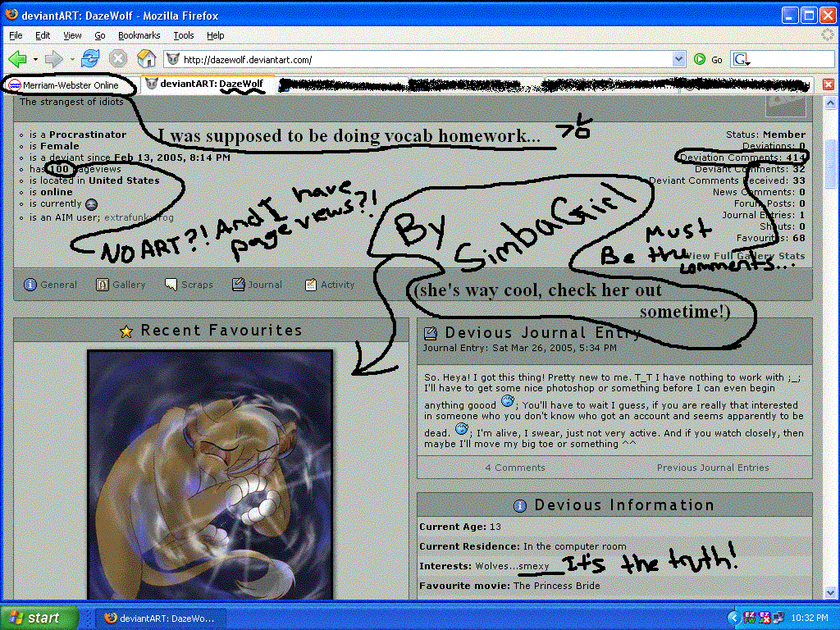Open the Activity link
Viewport: 840px width, 630px height.
(x=337, y=285)
